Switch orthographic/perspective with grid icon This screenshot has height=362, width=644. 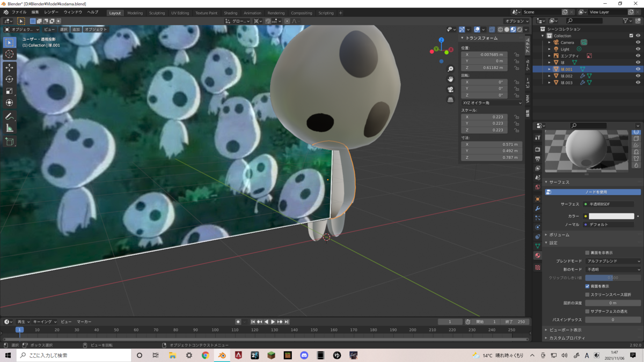pos(450,100)
